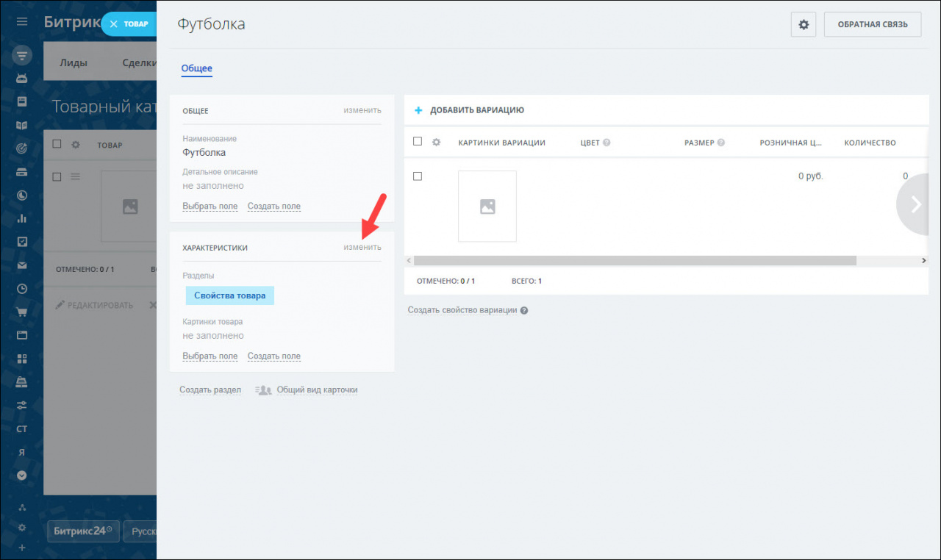Click help icon beside Создать свойство вариации
Viewport: 941px width, 560px height.
pos(524,311)
